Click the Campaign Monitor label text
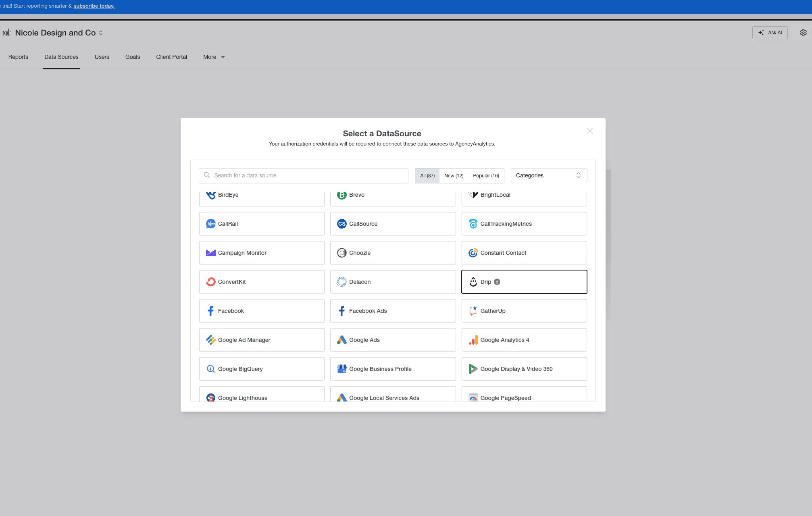812x516 pixels. [x=242, y=253]
